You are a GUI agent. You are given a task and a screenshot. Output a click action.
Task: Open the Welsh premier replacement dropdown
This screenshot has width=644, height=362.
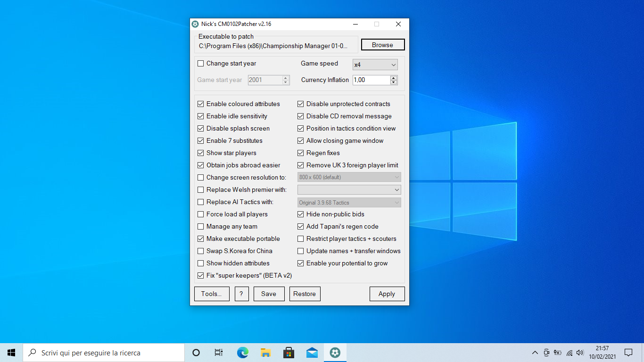tap(349, 189)
